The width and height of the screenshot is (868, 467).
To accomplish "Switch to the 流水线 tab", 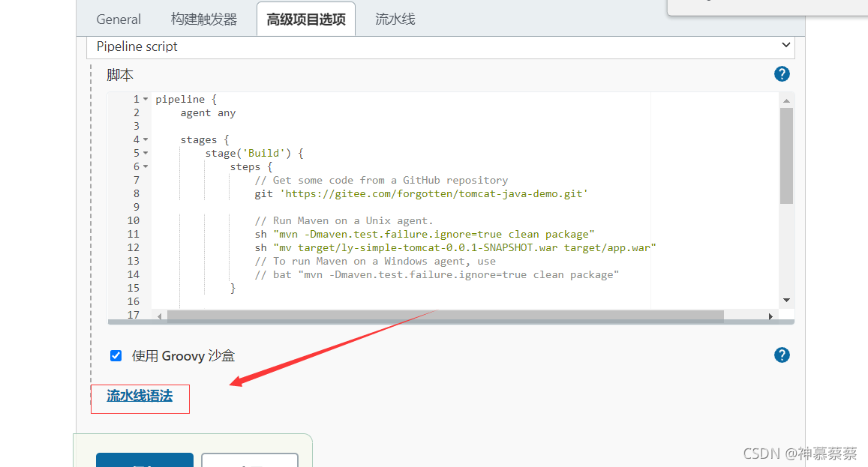I will 395,19.
